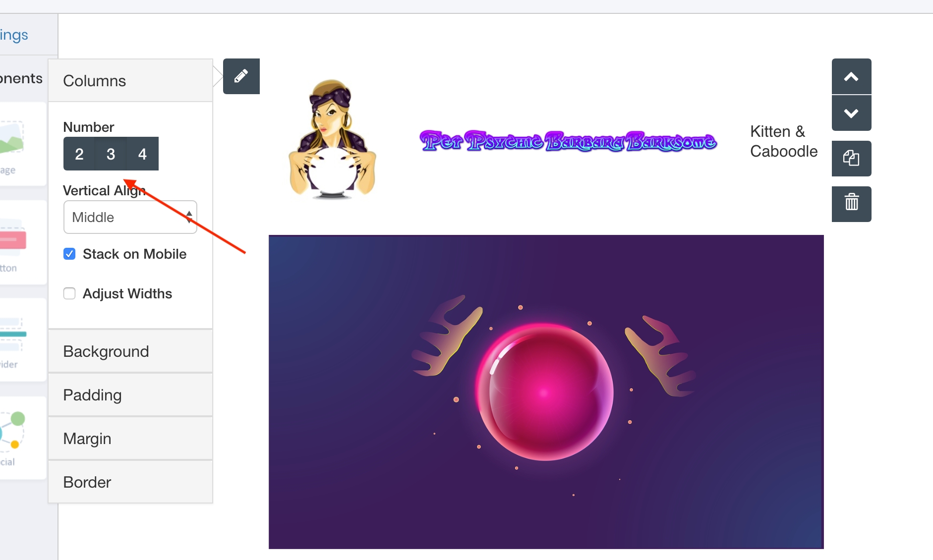Set column number to 4
Image resolution: width=933 pixels, height=560 pixels.
click(143, 154)
